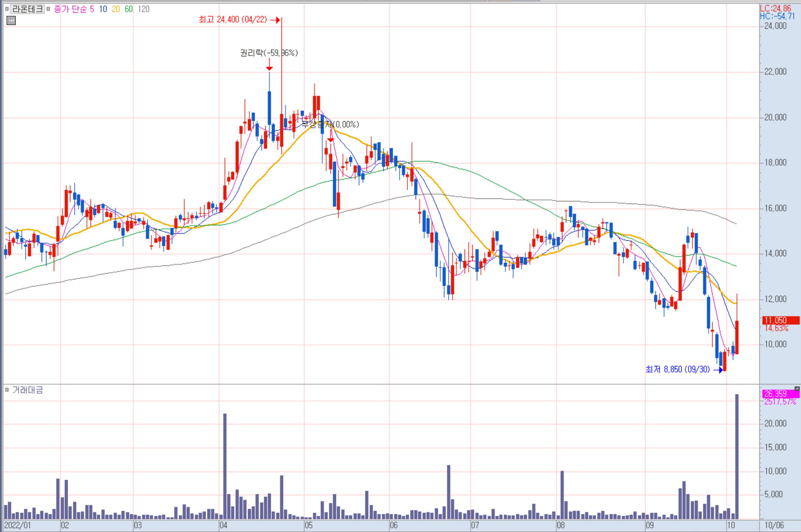Click the 라온테크 stock name button
This screenshot has height=532, width=801.
pyautogui.click(x=27, y=9)
